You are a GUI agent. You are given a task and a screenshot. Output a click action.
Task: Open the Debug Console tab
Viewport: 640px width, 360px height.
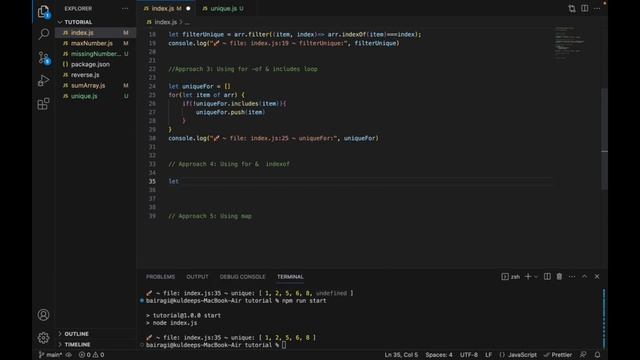pos(242,277)
